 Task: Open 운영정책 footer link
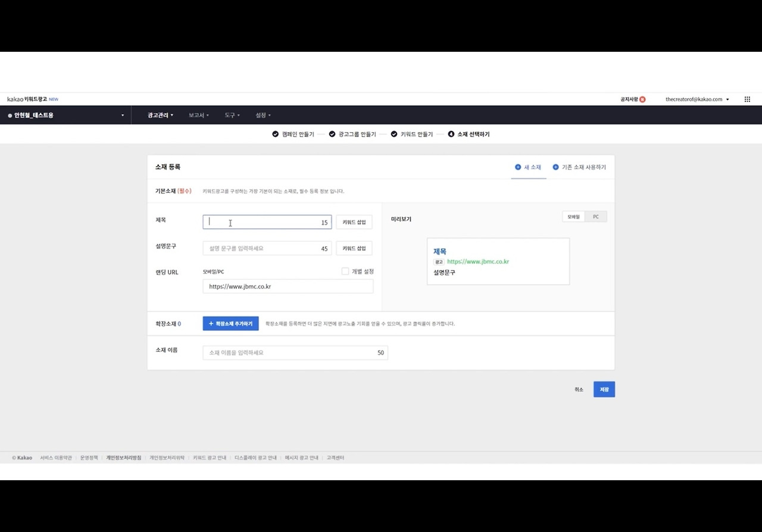(89, 458)
